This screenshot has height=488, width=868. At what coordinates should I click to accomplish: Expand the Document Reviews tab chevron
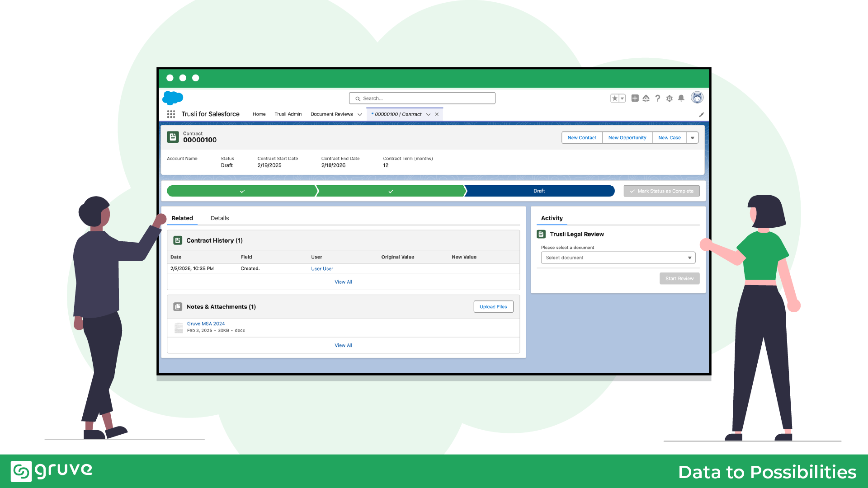360,114
